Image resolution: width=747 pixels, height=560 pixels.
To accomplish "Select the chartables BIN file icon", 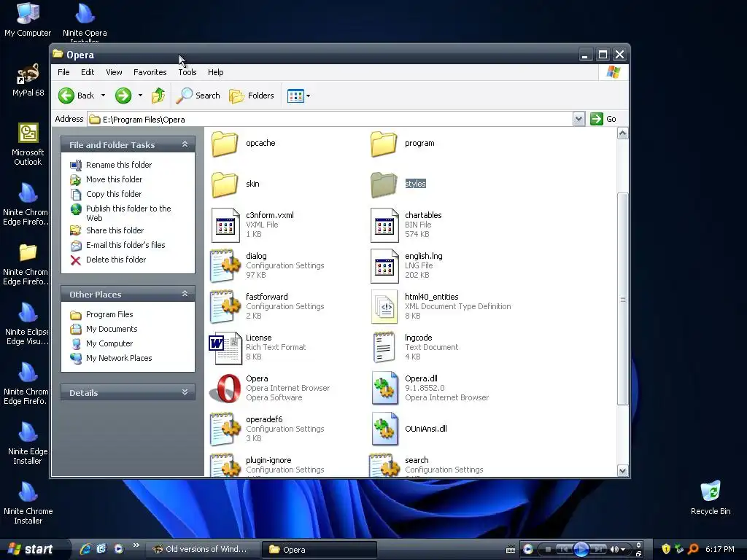I will tap(384, 225).
